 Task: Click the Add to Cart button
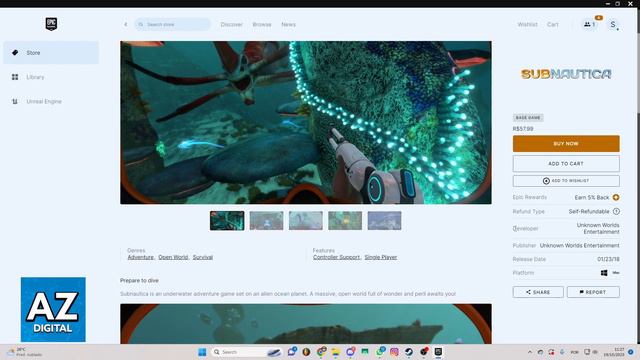pyautogui.click(x=566, y=163)
